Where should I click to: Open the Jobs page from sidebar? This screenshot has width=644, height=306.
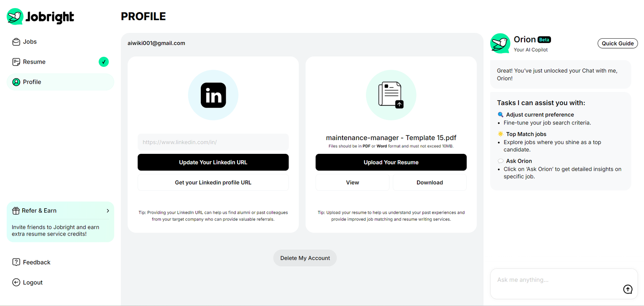pyautogui.click(x=60, y=42)
